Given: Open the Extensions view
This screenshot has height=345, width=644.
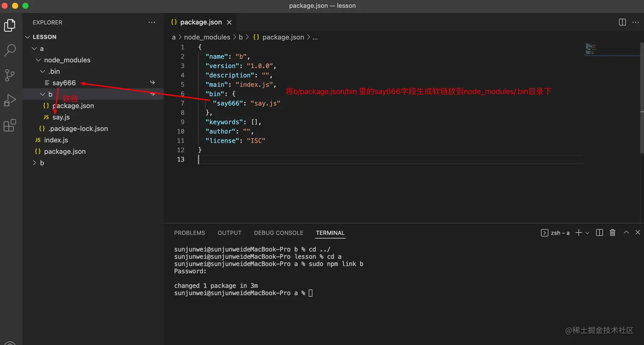Looking at the screenshot, I should pos(10,125).
